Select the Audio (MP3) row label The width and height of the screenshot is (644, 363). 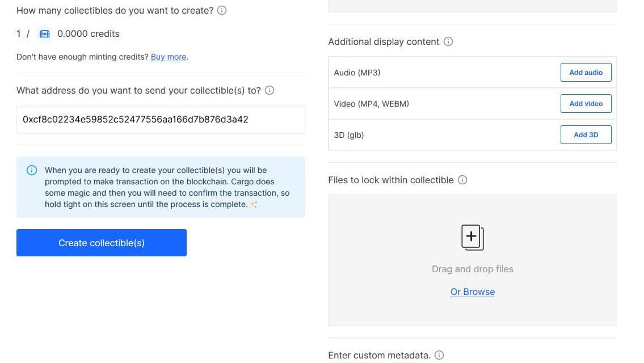[357, 73]
